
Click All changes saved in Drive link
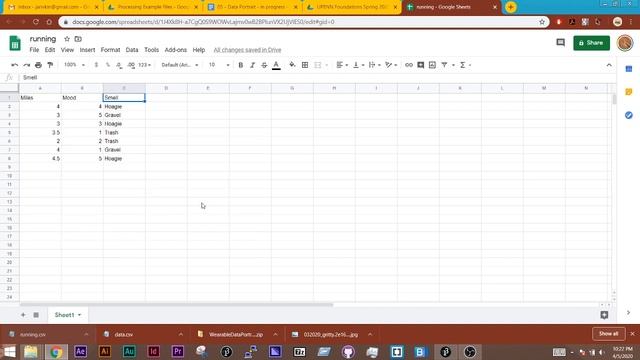pos(247,50)
